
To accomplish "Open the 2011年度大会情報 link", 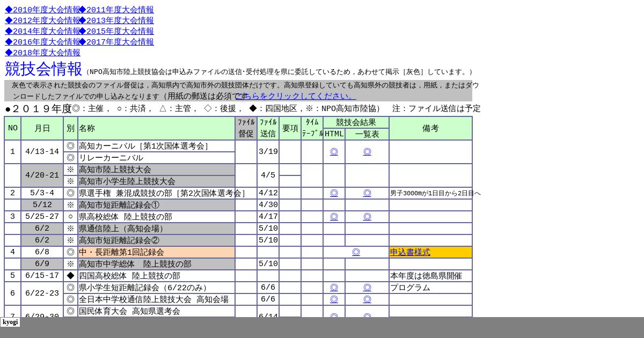I will click(x=116, y=10).
